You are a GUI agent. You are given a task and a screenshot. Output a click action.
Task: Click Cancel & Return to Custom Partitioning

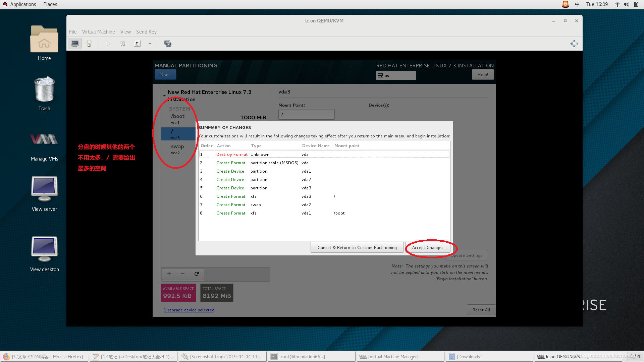pyautogui.click(x=357, y=248)
